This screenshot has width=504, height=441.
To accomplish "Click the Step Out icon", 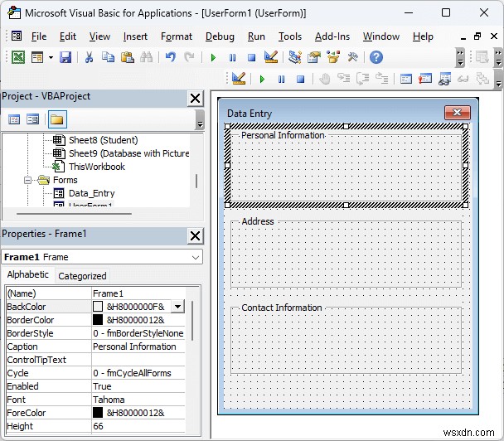I will [x=382, y=79].
